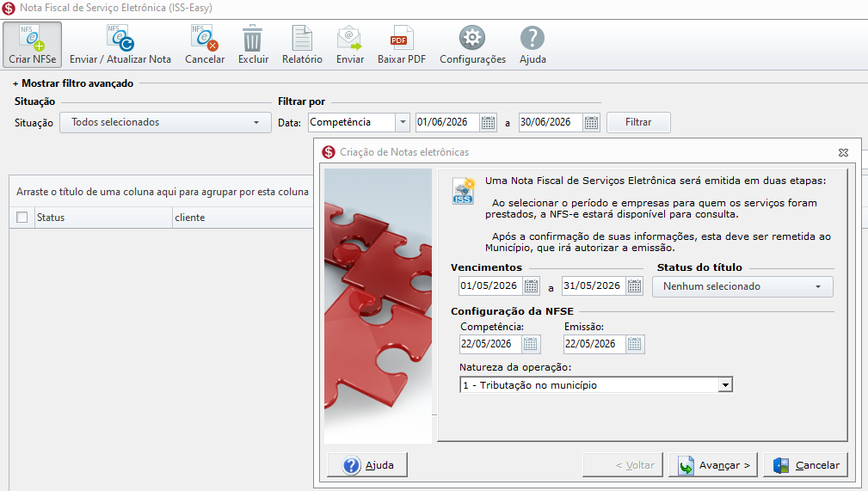This screenshot has height=491, width=868.
Task: Expand 'Mostrar filtro avançado' section
Action: (73, 83)
